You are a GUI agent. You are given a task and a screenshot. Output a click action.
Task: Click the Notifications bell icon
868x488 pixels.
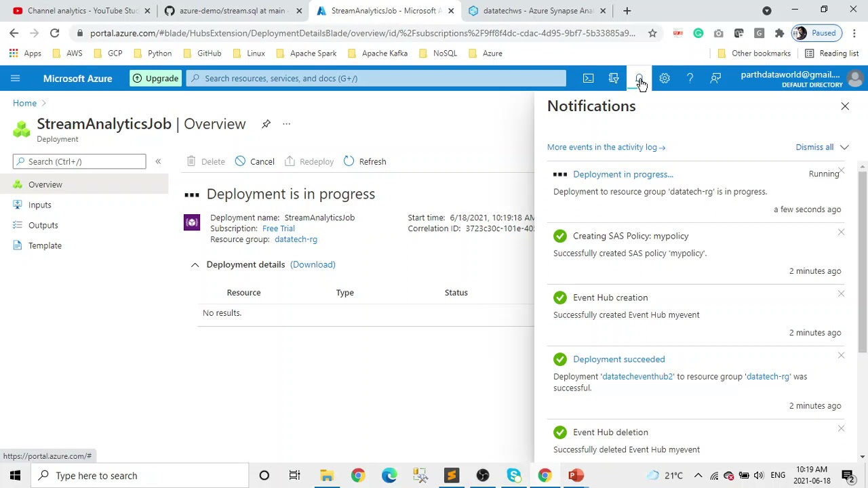[639, 79]
